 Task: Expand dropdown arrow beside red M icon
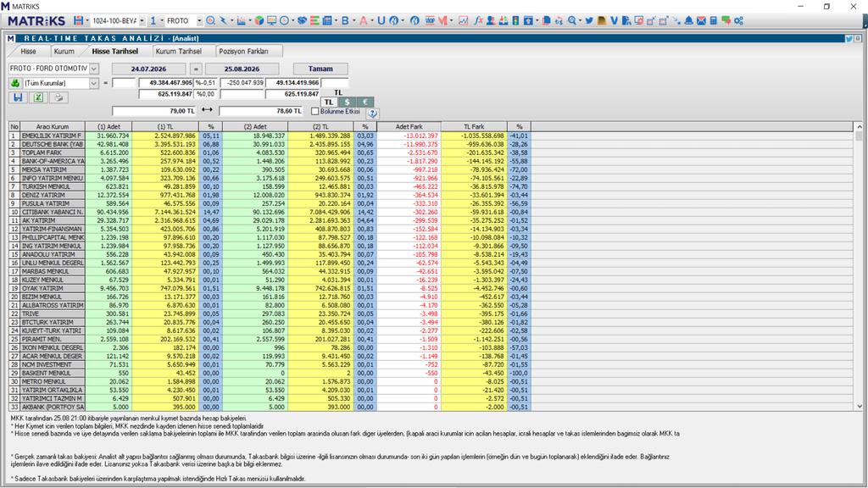(452, 20)
